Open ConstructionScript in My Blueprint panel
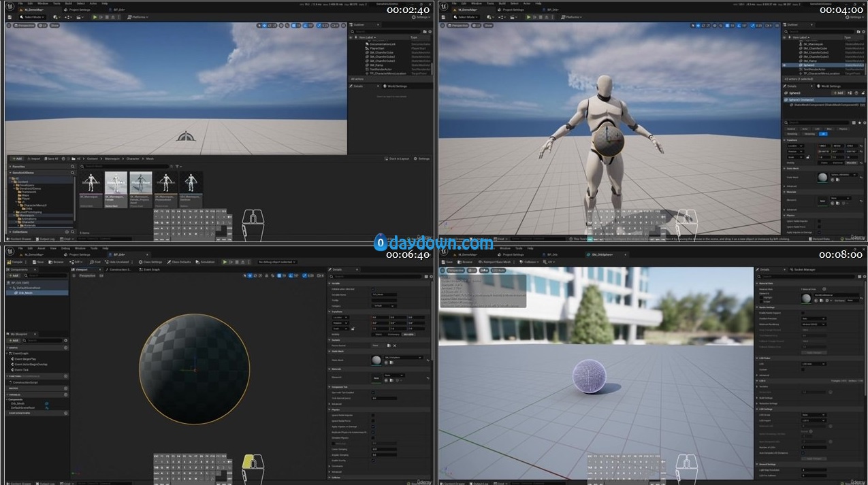Viewport: 868px width, 485px height. pyautogui.click(x=25, y=382)
